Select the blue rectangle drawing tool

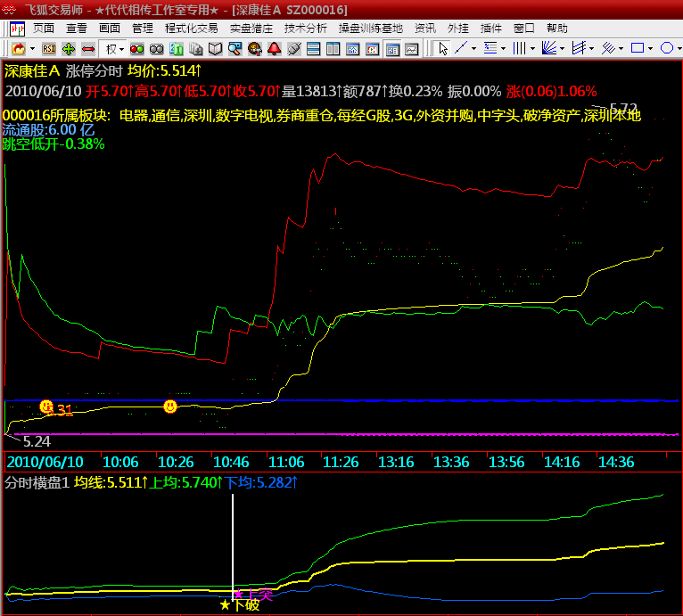pos(638,48)
